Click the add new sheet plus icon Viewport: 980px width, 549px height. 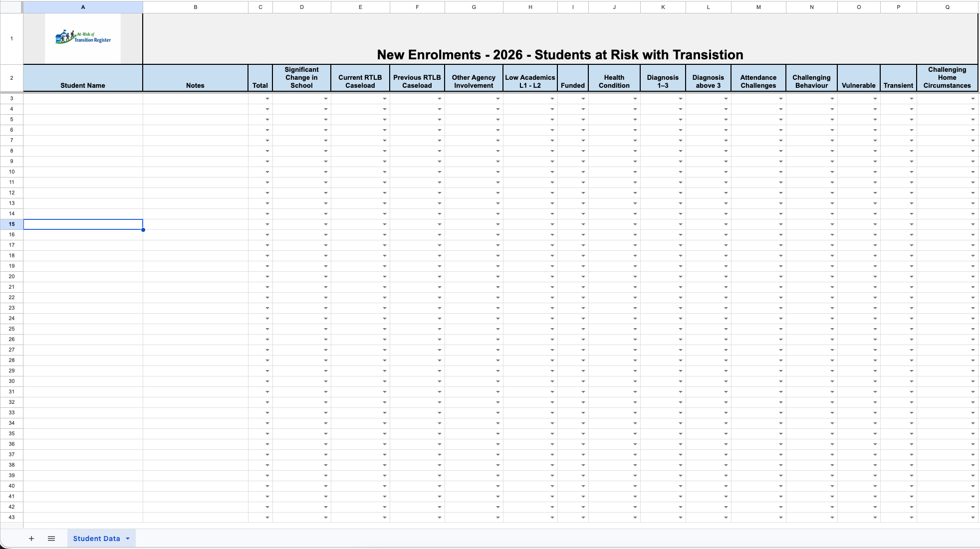[x=31, y=539]
